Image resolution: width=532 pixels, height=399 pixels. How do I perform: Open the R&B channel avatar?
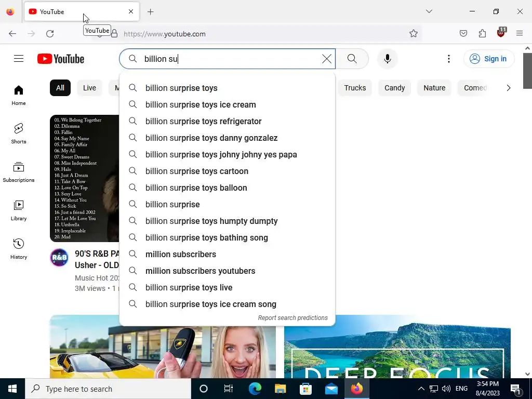59,258
